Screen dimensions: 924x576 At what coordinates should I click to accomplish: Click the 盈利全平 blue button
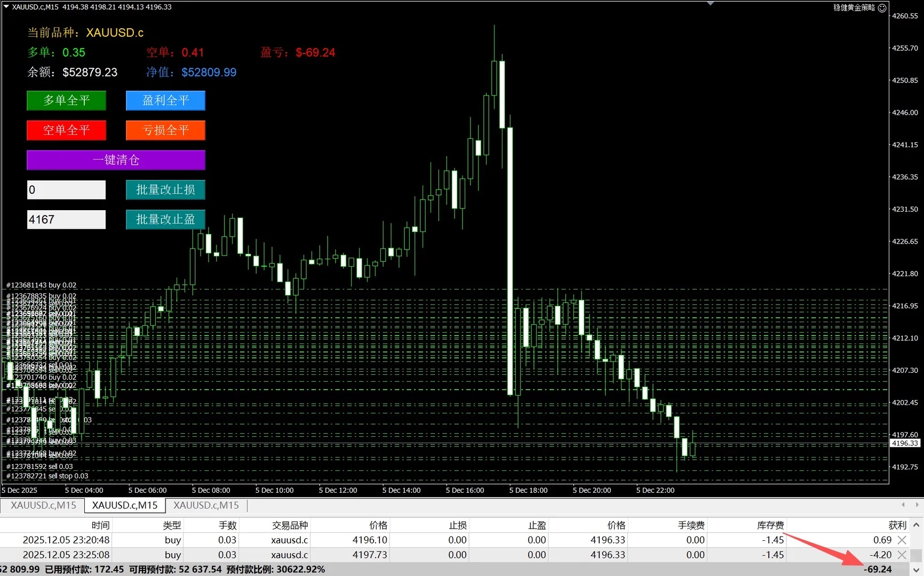coord(165,100)
